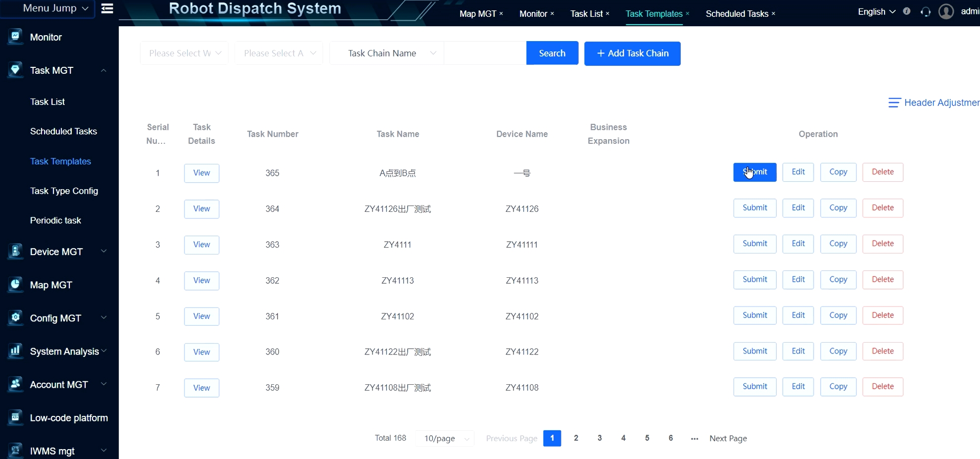Open the 10/page size dropdown
The image size is (980, 459).
coord(445,438)
